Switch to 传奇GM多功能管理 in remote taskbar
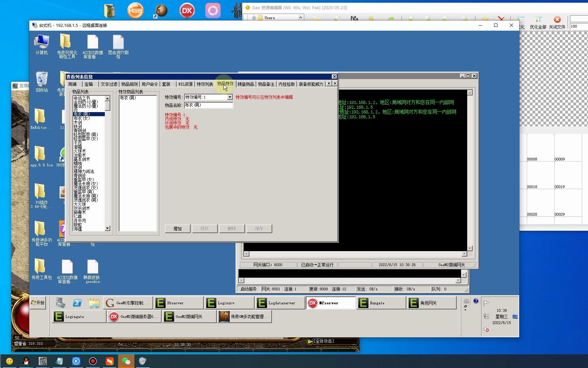Viewport: 588px width, 368px height. 244,317
